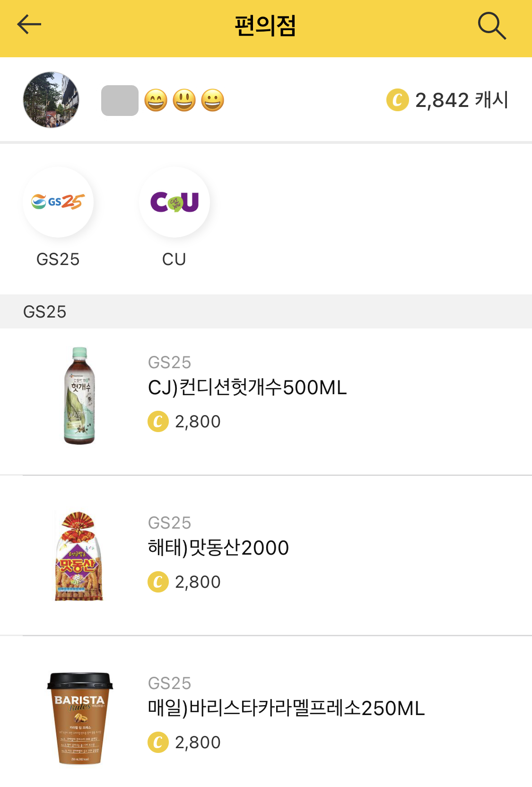Tap the coin icon under 헛개수 price
The width and height of the screenshot is (532, 787).
pyautogui.click(x=158, y=421)
